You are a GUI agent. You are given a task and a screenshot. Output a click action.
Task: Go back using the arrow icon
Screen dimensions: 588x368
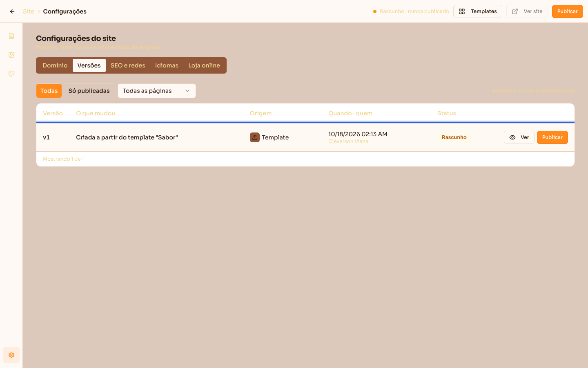tap(12, 11)
